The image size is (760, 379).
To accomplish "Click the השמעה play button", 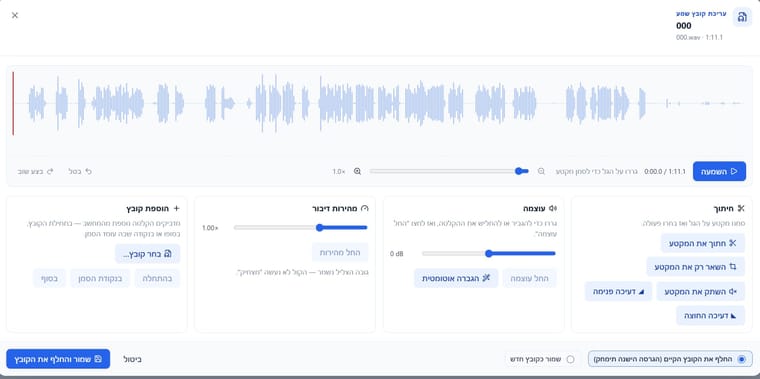I will point(719,171).
